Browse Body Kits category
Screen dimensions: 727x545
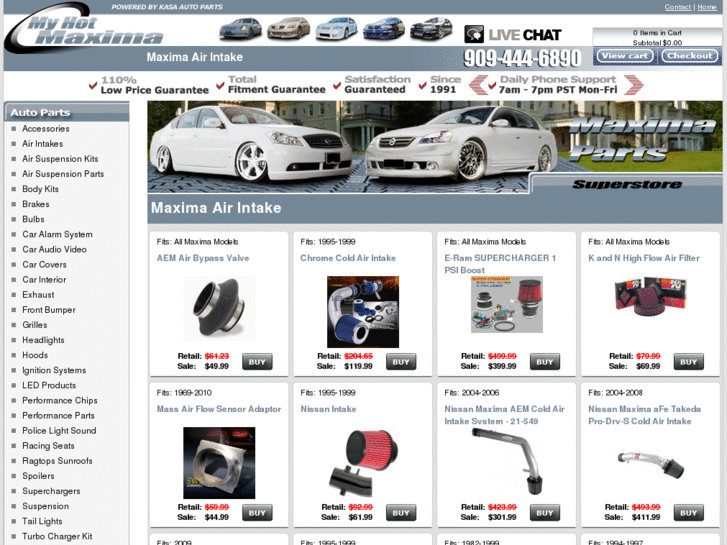click(x=40, y=189)
